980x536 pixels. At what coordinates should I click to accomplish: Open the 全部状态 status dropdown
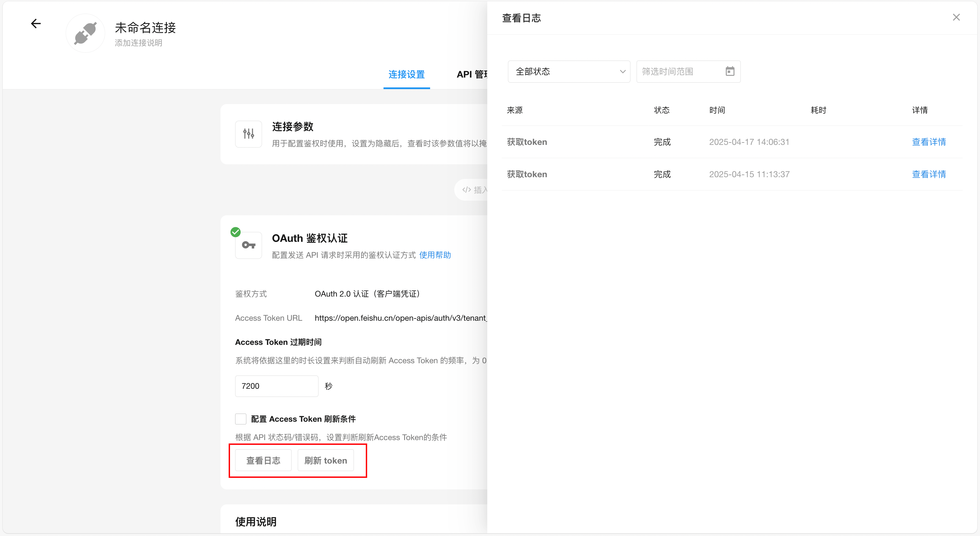click(x=569, y=71)
